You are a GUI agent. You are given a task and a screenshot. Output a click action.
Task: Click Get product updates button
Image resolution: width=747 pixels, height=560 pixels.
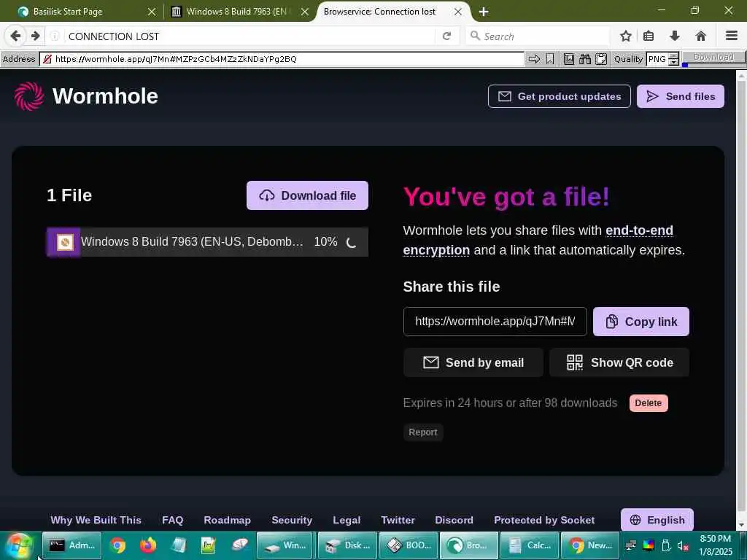[560, 96]
